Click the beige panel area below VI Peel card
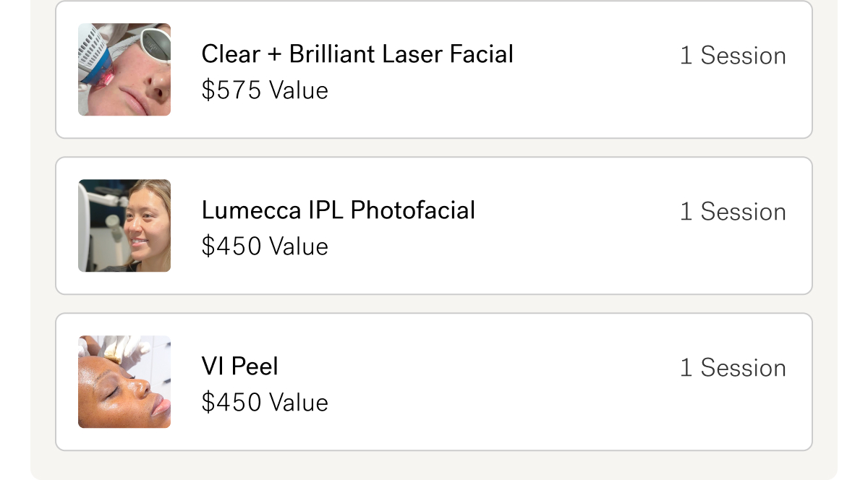Viewport: 868px width, 480px height. [434, 466]
